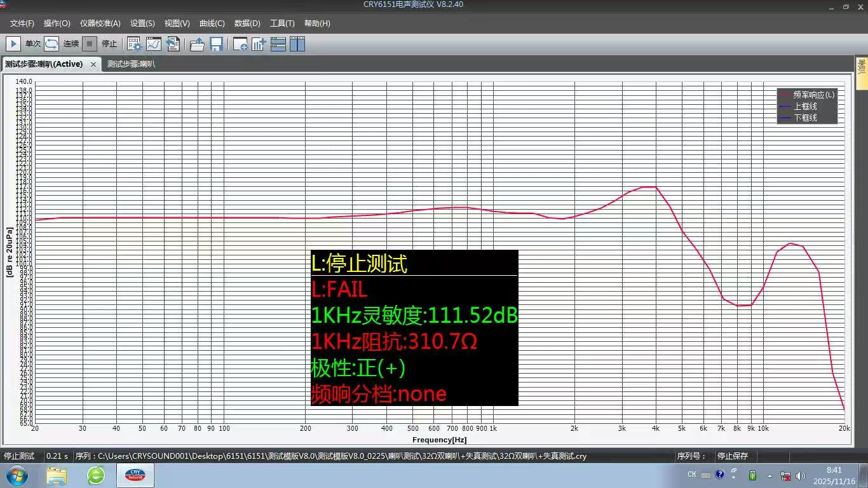
Task: Arrange panels in horizontal split layout
Action: tap(278, 44)
